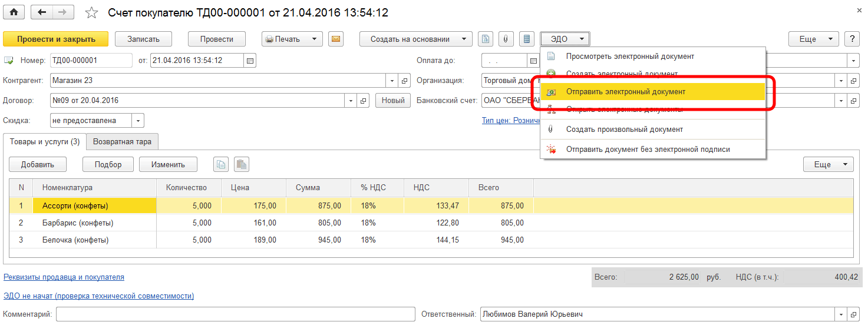Click the Провести button
Viewport: 868px width, 325px height.
[216, 39]
